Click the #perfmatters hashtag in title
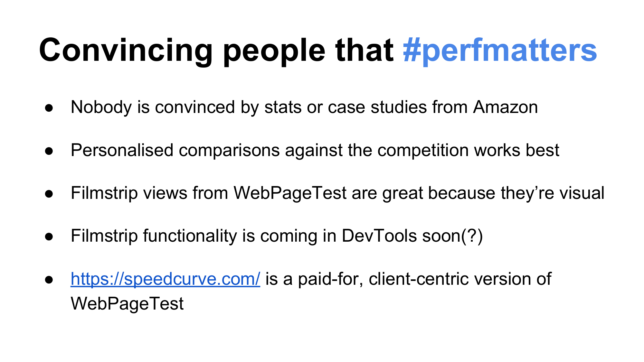Image resolution: width=644 pixels, height=362 pixels. pos(500,51)
